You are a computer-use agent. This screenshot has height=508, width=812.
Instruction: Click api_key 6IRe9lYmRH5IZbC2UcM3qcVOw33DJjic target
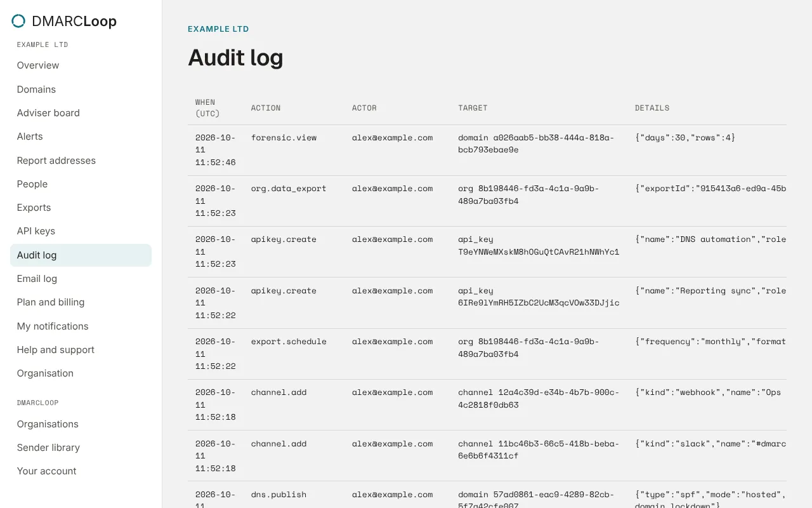pos(539,297)
